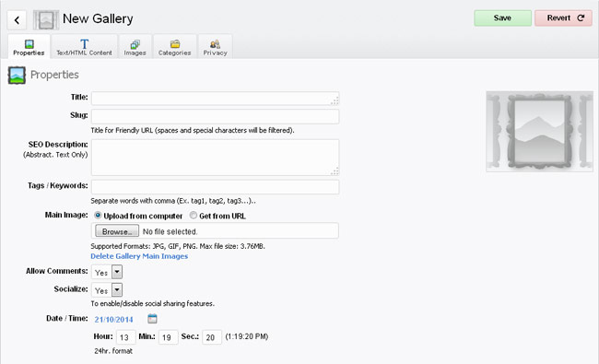
Task: Focus the Tags / Keywords field
Action: (215, 187)
